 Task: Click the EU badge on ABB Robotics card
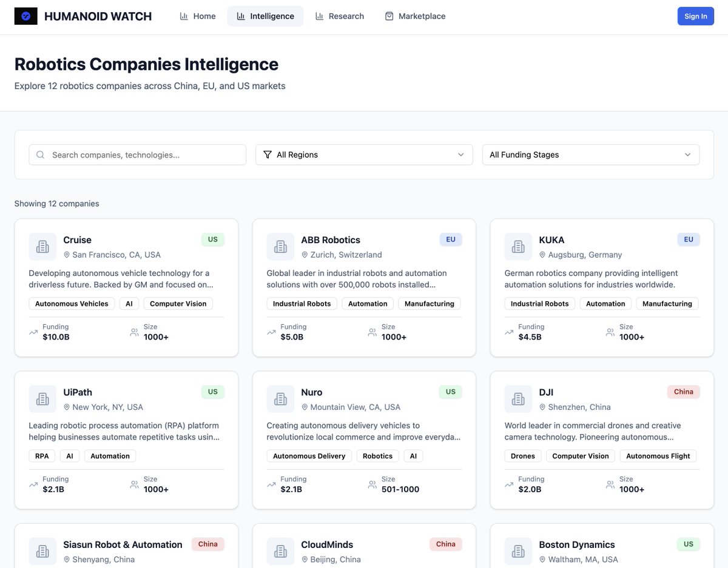click(x=451, y=239)
